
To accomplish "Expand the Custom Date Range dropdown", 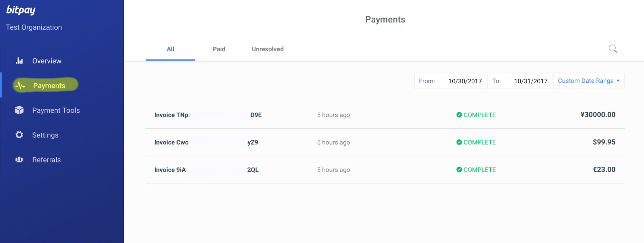I will click(589, 81).
